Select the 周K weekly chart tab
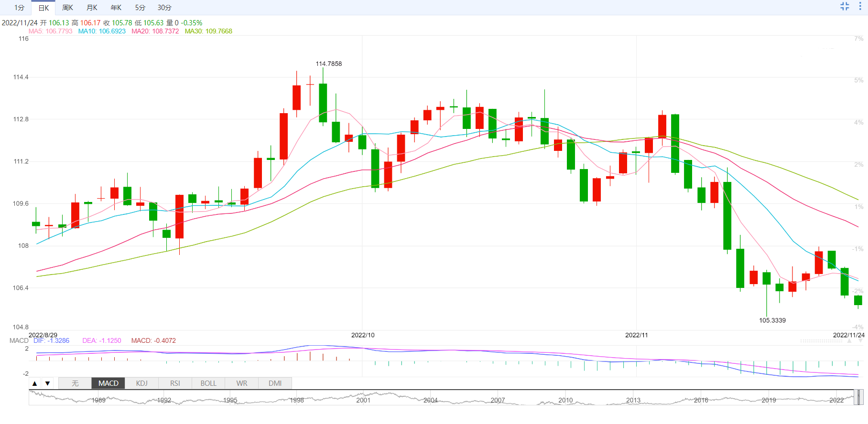868x424 pixels. (x=67, y=8)
